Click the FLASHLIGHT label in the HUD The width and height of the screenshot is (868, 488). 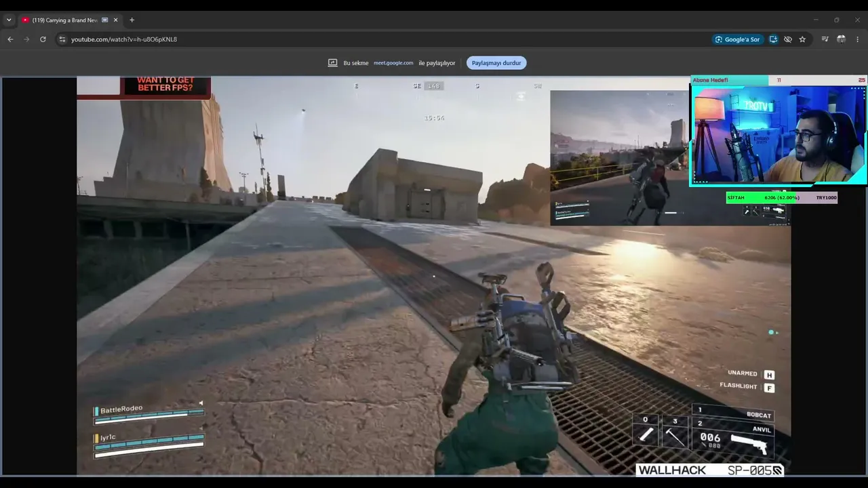pos(738,386)
